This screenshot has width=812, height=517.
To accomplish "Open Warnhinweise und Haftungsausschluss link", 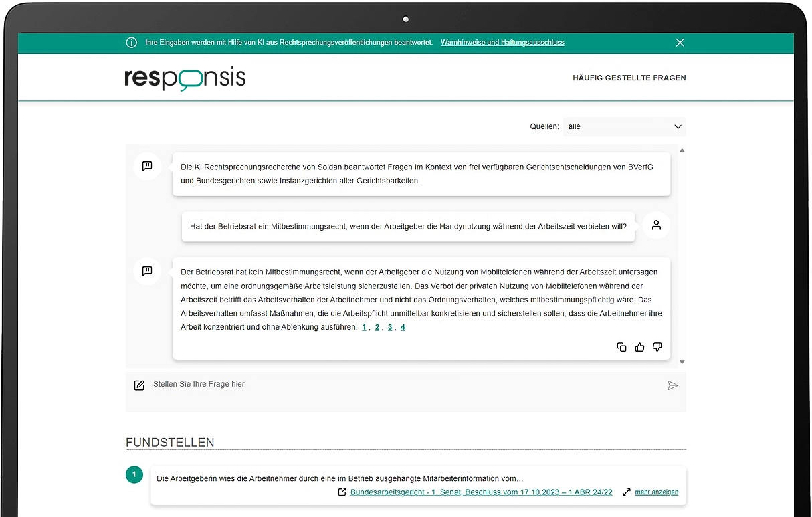I will click(502, 43).
